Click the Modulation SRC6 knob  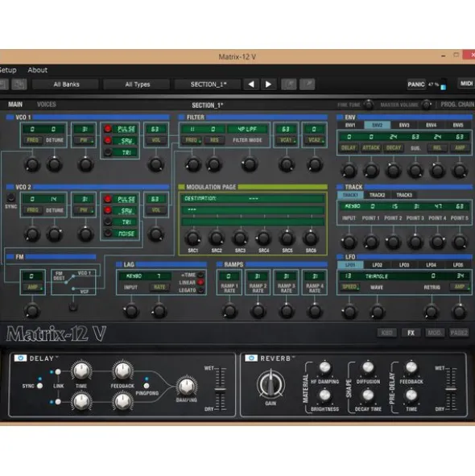click(311, 238)
